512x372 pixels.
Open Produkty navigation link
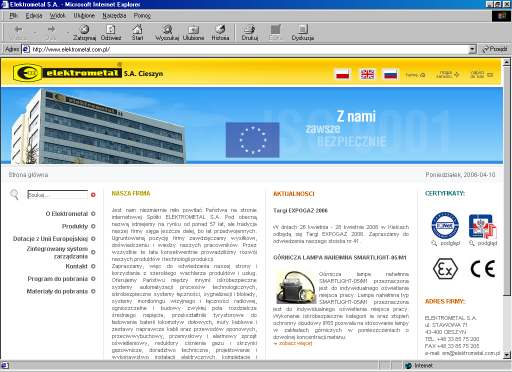(75, 226)
